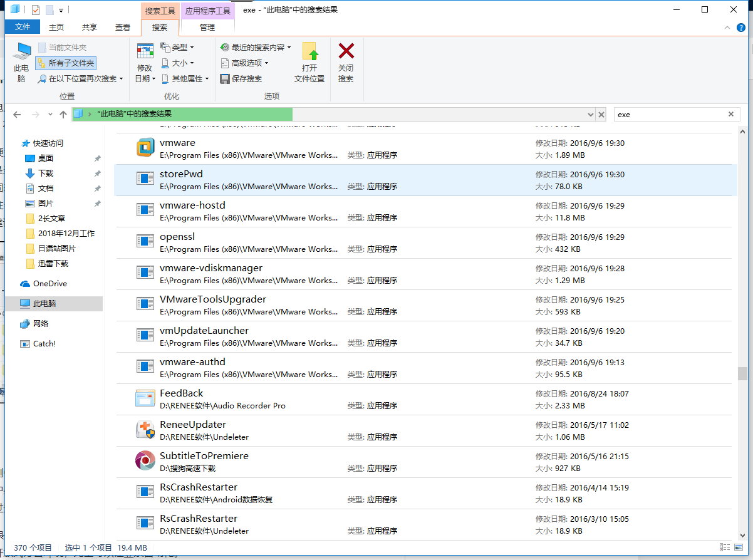Expand 最近的搜索内容 dropdown

click(x=256, y=48)
